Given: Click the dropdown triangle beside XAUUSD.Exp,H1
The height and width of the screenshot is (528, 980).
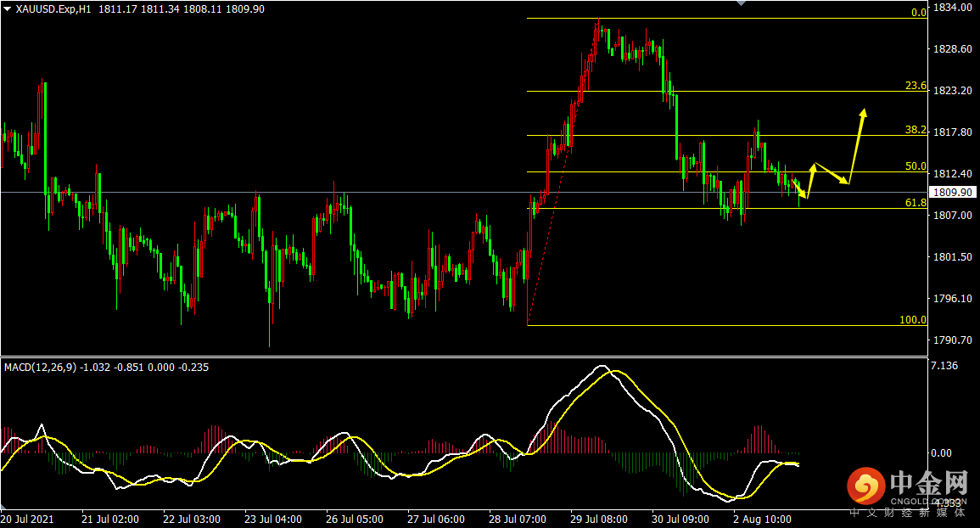Looking at the screenshot, I should [8, 9].
